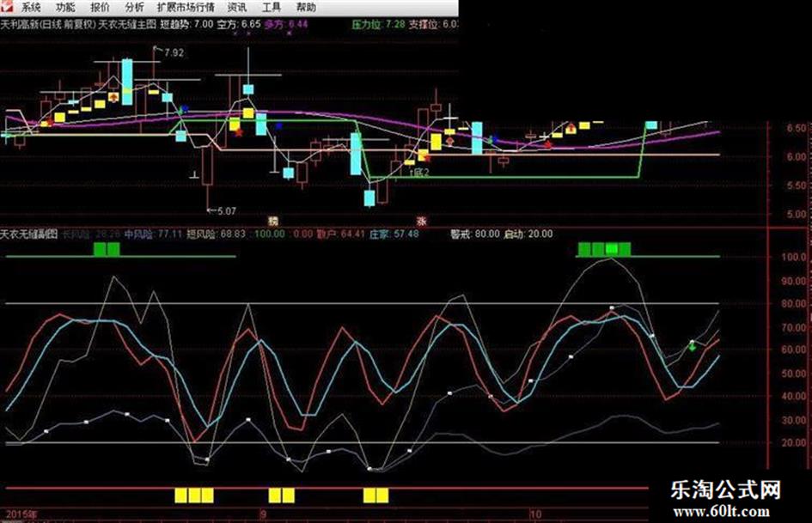This screenshot has height=523, width=812.
Task: Open the 功能 menu
Action: (65, 7)
